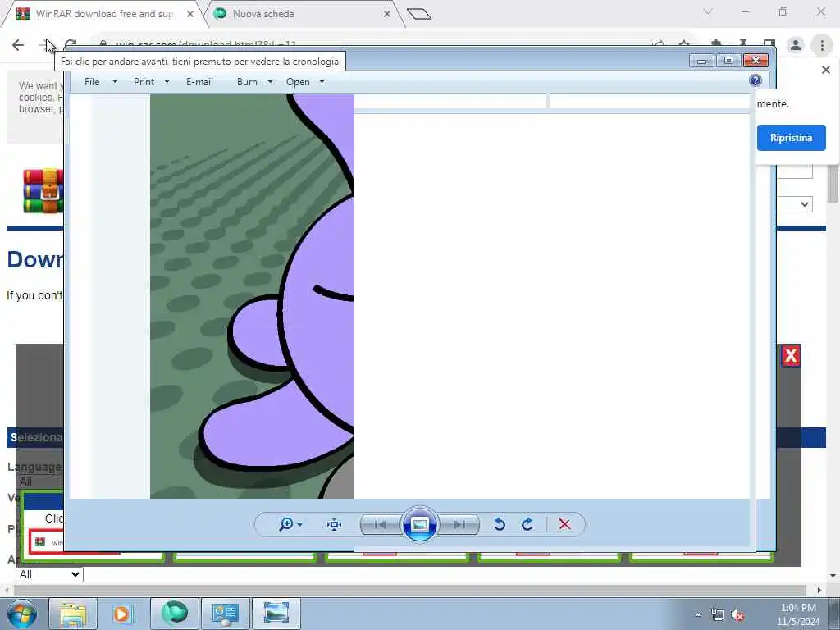
Task: Launch Windows Media Player from taskbar
Action: tap(121, 614)
